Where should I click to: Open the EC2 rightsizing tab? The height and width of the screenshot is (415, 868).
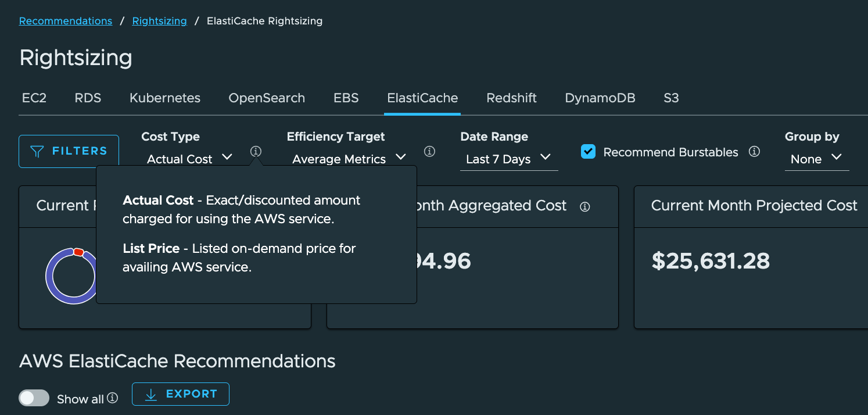(34, 98)
